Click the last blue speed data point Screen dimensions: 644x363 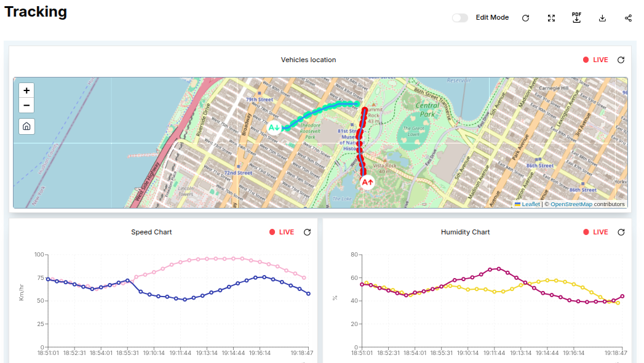point(308,293)
